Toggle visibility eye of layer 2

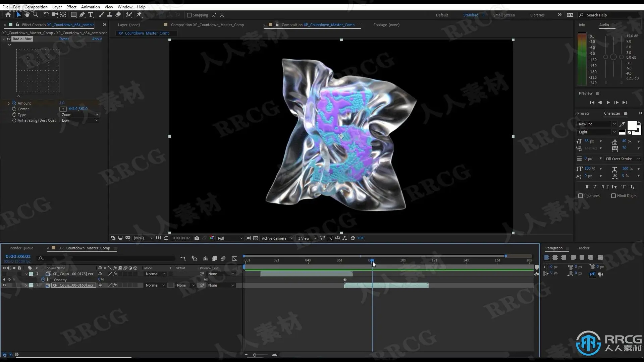[4, 285]
